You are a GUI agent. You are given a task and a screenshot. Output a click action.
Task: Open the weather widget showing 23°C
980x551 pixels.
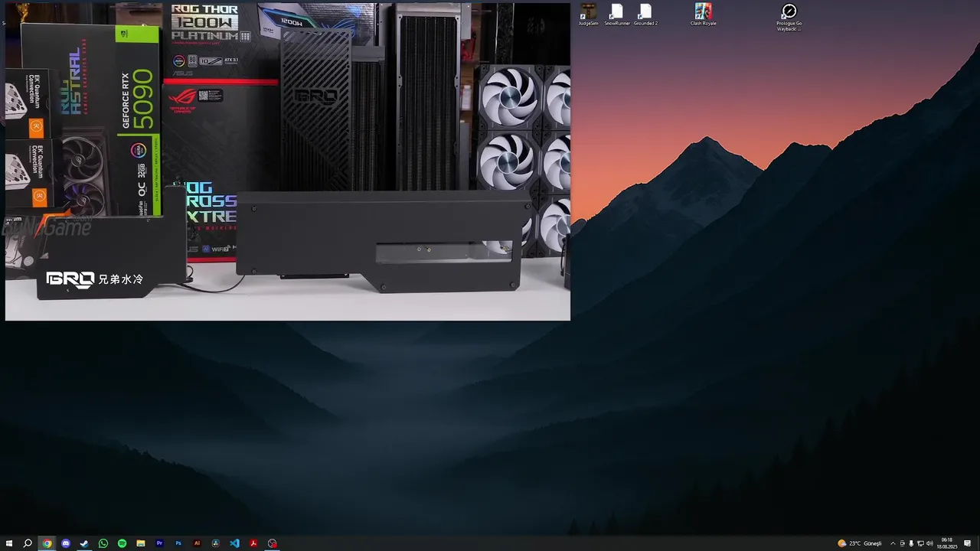pyautogui.click(x=860, y=543)
